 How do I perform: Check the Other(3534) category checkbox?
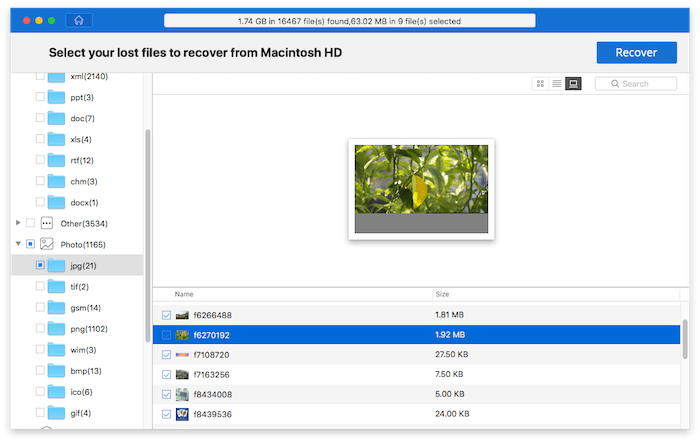click(x=30, y=223)
